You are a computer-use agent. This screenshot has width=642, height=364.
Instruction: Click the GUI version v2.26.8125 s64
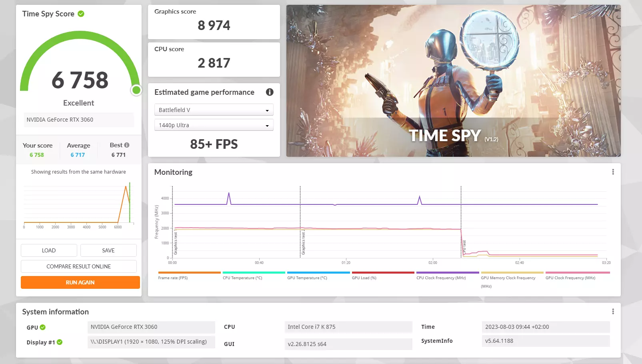pyautogui.click(x=348, y=344)
